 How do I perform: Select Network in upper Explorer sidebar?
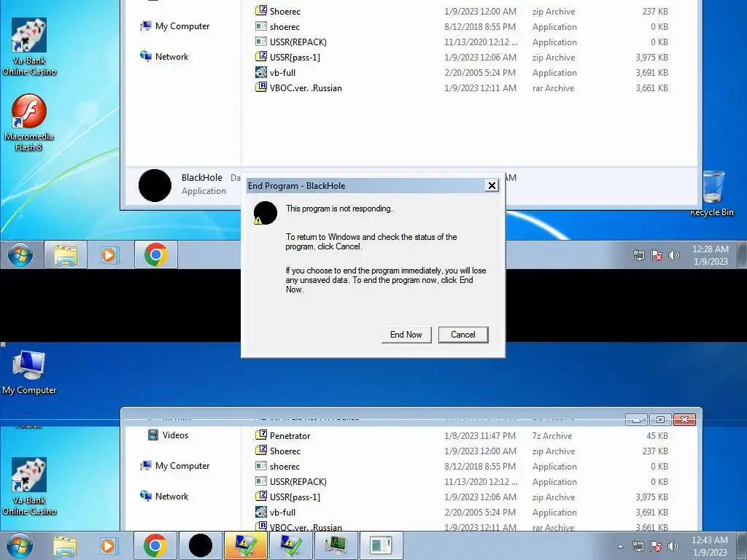164,57
